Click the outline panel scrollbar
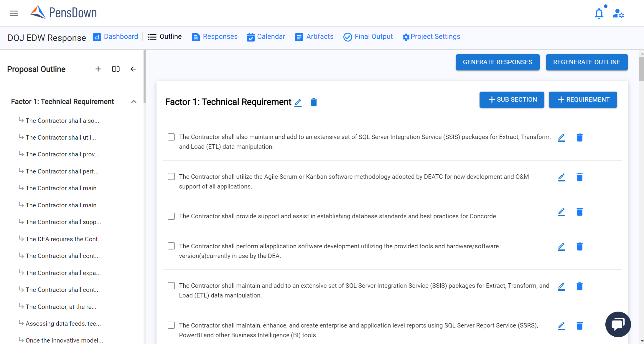 pos(144,77)
